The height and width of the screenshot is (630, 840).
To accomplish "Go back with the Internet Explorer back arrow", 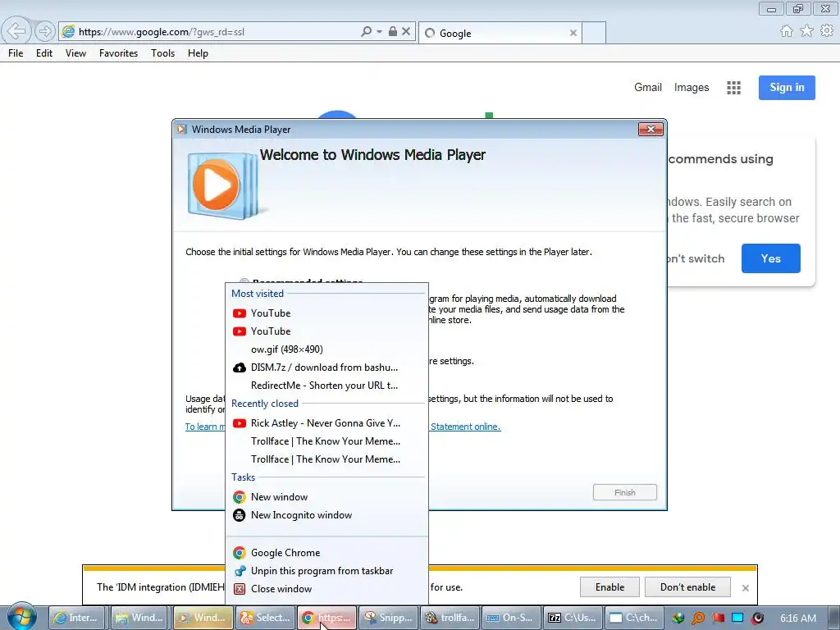I will (x=16, y=30).
